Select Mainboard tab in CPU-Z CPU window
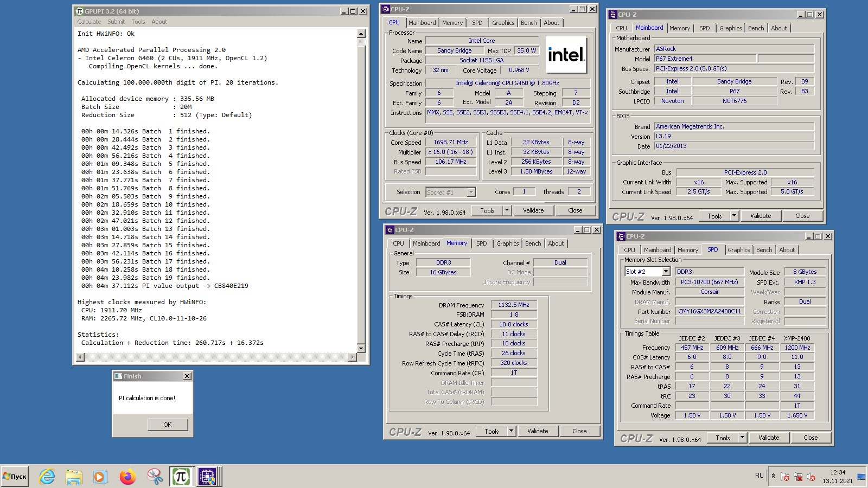 pos(422,23)
